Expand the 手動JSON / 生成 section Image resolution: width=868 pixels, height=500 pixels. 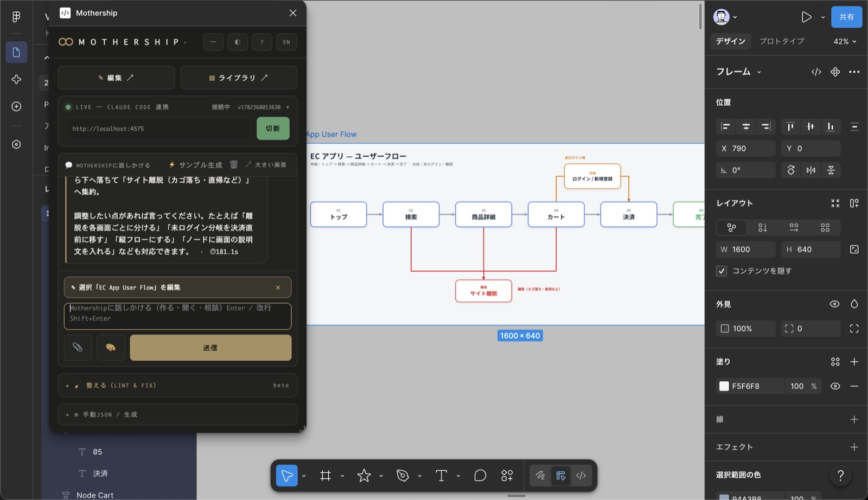(177, 414)
